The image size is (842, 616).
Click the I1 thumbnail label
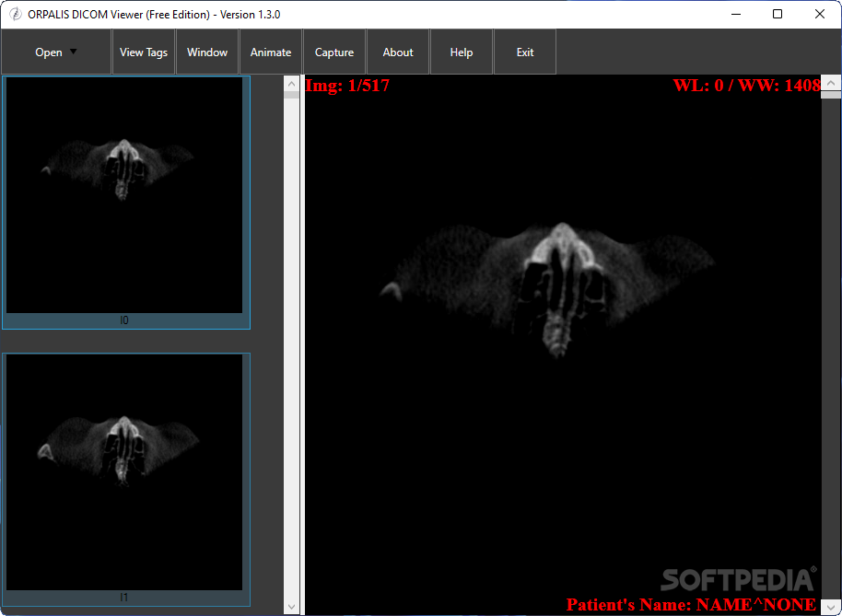124,598
